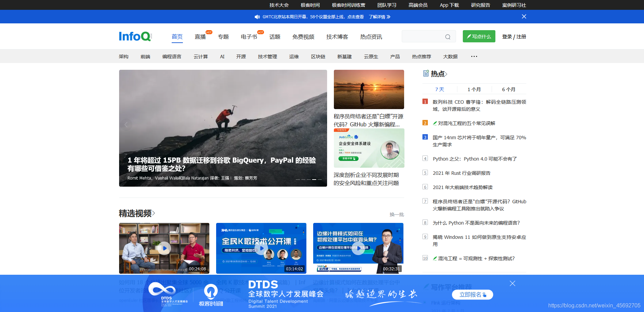
Task: Click the speaker icon in announcement bar
Action: pos(257,17)
